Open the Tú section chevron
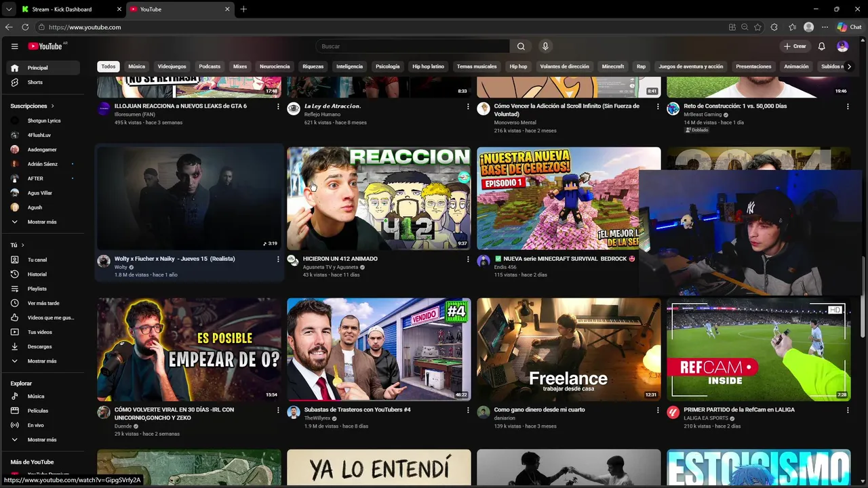The height and width of the screenshot is (488, 868). click(22, 245)
